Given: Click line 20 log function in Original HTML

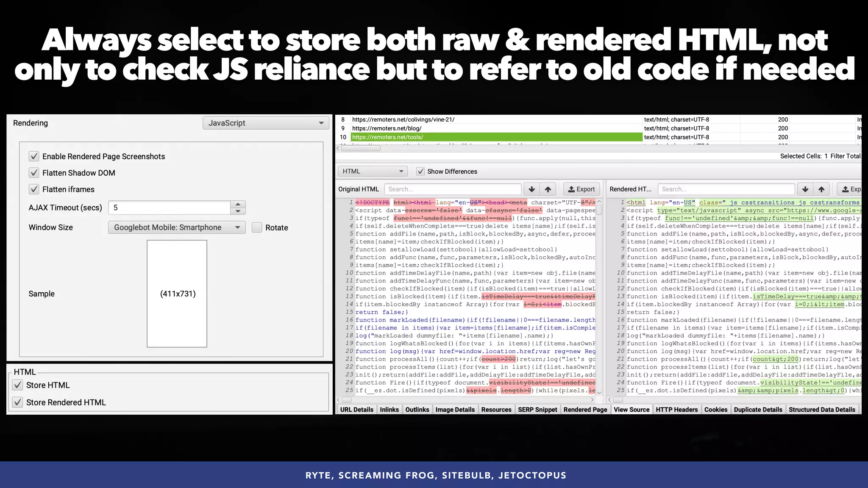Looking at the screenshot, I should point(475,351).
